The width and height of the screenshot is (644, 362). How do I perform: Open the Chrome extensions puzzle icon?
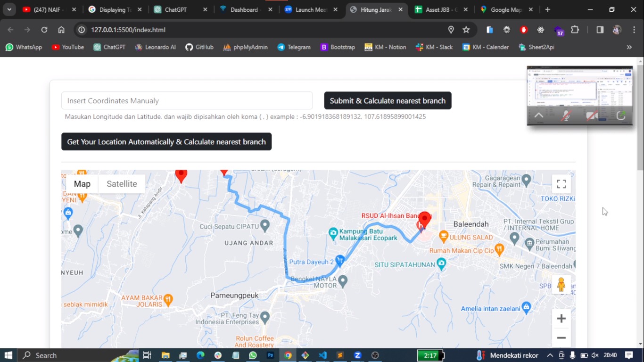575,30
